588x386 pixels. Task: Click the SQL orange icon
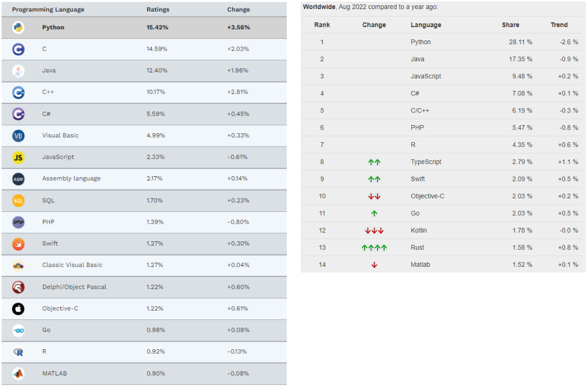19,201
